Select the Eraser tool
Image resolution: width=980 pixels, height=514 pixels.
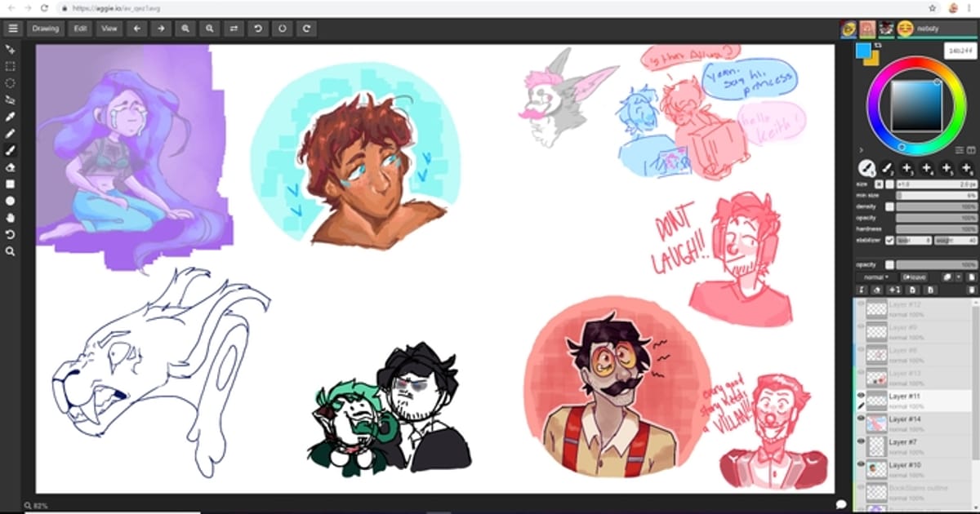click(11, 167)
